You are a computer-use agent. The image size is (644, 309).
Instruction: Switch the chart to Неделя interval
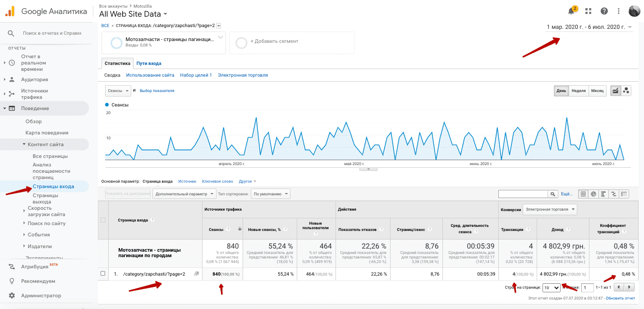click(x=578, y=91)
